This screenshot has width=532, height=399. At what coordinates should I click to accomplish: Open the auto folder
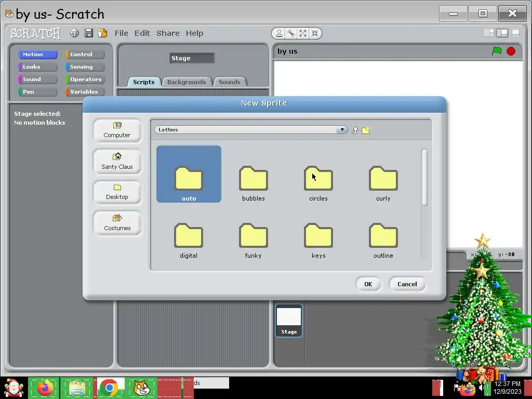189,174
